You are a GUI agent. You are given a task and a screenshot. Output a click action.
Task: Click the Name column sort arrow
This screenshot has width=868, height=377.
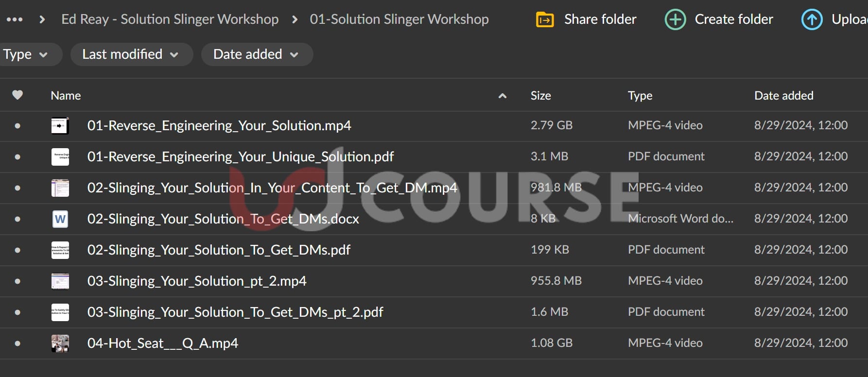[502, 96]
